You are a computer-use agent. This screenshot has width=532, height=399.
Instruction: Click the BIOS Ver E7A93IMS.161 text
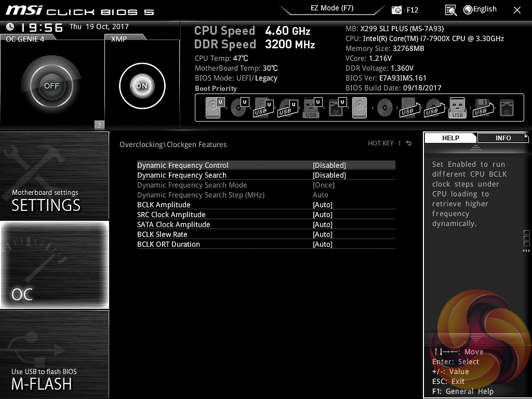pyautogui.click(x=386, y=78)
